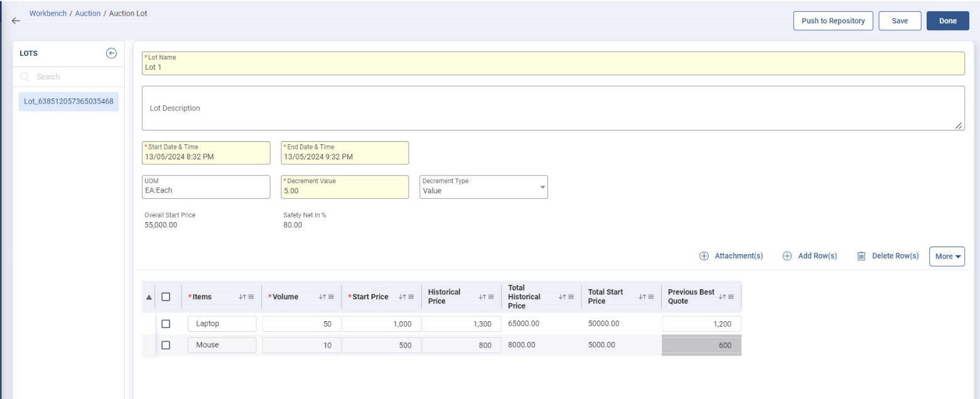Click the Save button
Image resolution: width=980 pixels, height=399 pixels.
pyautogui.click(x=900, y=21)
